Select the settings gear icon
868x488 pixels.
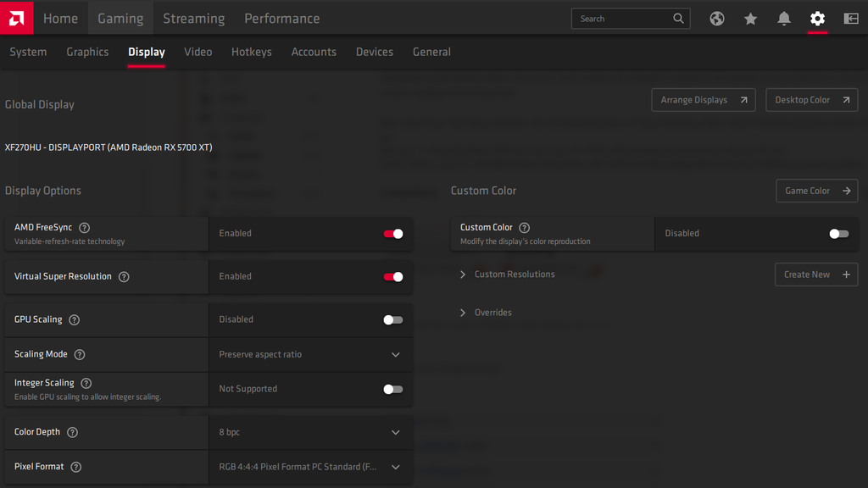817,18
